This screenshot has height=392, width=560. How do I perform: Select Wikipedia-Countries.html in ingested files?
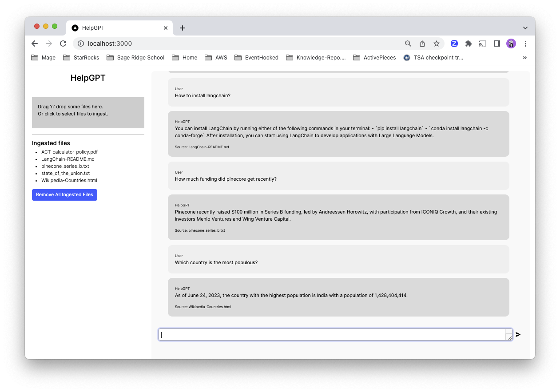(x=69, y=180)
